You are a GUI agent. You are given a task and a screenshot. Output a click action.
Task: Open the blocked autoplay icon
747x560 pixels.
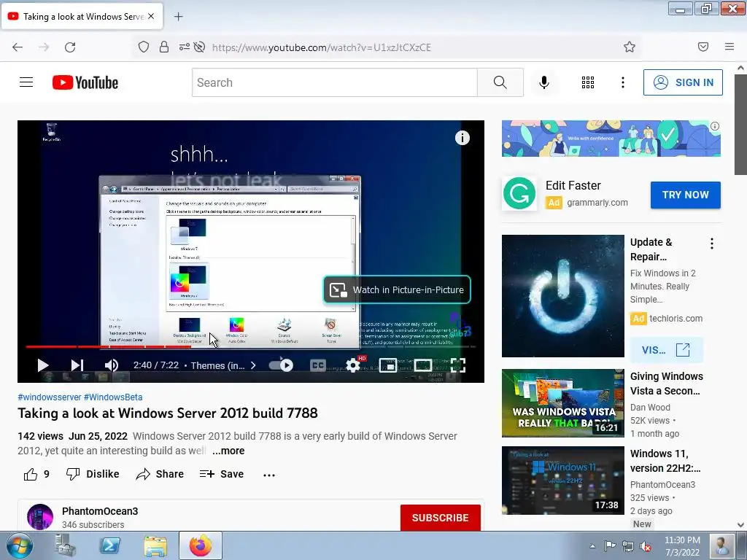click(x=200, y=47)
